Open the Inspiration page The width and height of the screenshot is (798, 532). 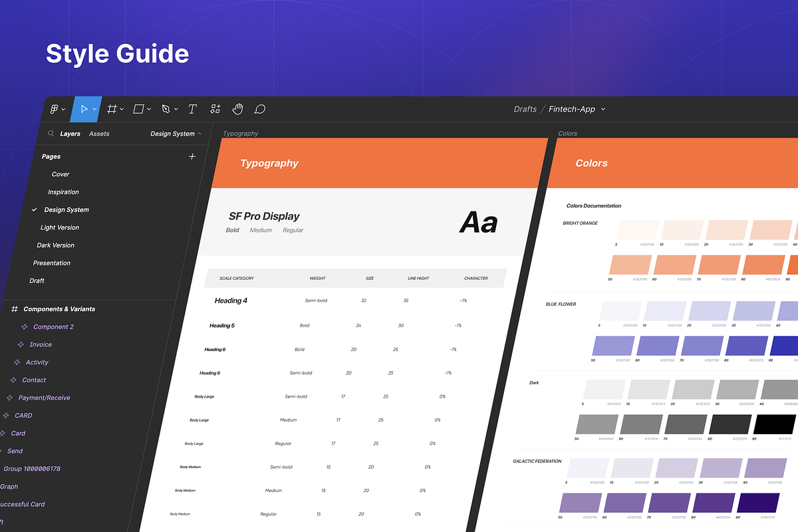63,192
